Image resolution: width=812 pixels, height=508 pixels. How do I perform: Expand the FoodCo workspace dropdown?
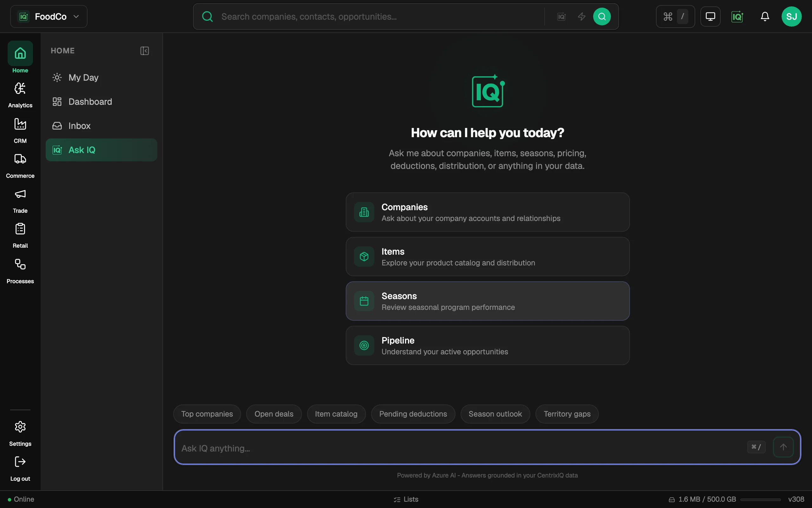[x=49, y=17]
